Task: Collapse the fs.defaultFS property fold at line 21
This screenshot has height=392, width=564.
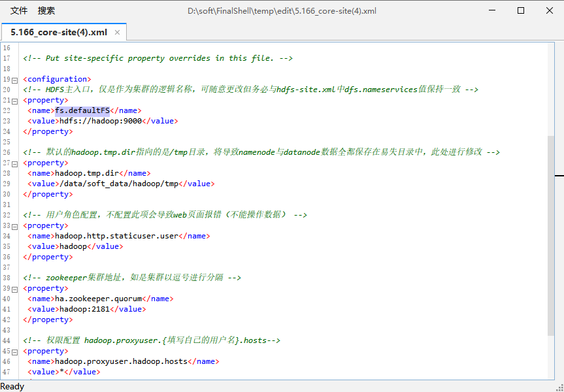Action: (x=14, y=99)
